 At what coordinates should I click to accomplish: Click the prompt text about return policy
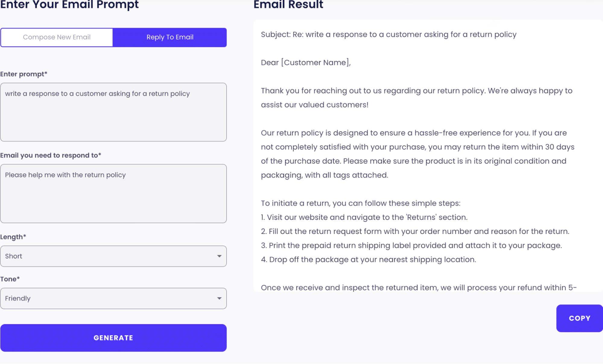click(x=97, y=93)
